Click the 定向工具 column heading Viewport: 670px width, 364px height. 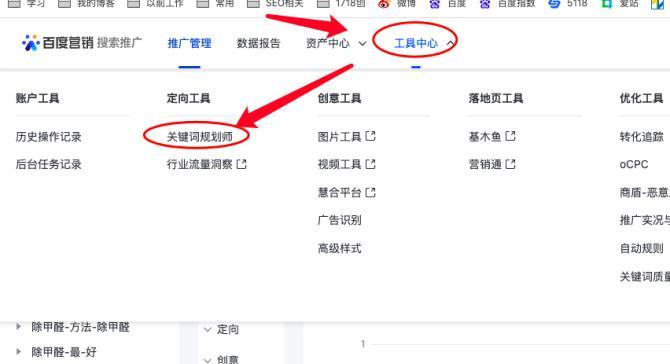coord(188,98)
